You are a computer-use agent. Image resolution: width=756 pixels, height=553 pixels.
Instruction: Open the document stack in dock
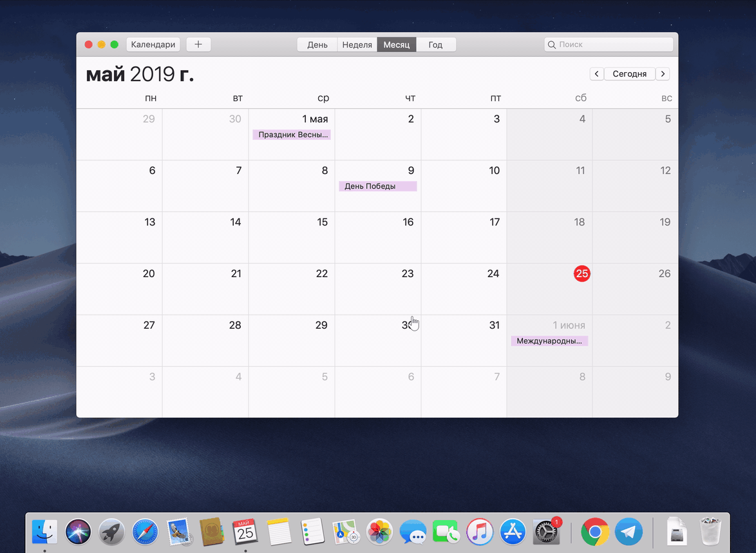coord(677,532)
